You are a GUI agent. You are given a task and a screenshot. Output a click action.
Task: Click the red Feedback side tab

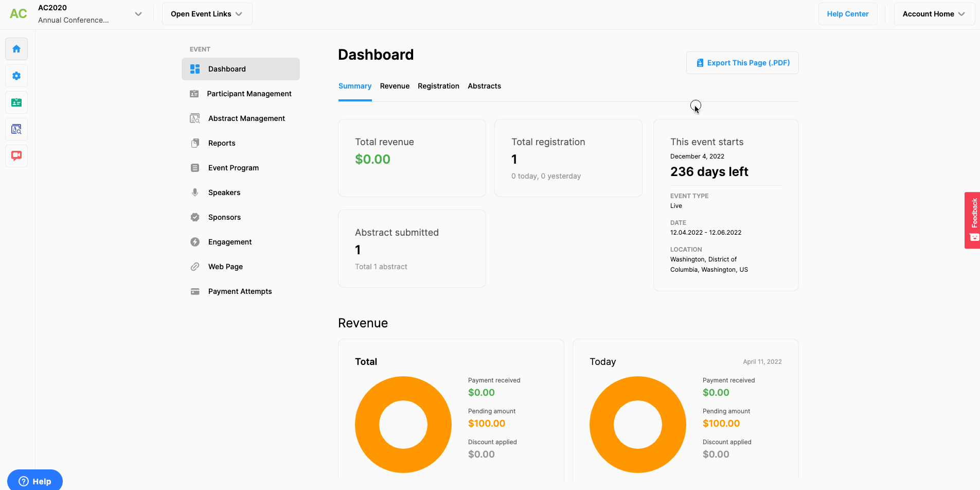point(972,220)
